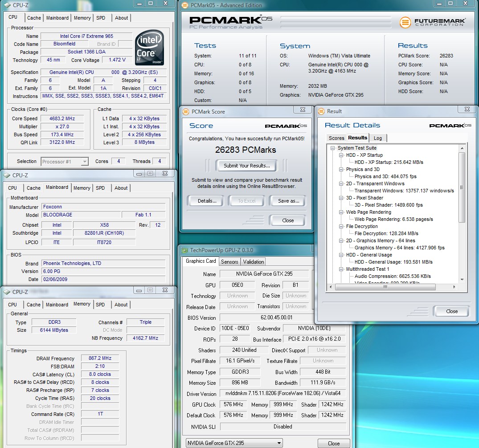Screen dimensions: 479x448
Task: Click the CPU-Z icon of Memory window
Action: point(7,292)
